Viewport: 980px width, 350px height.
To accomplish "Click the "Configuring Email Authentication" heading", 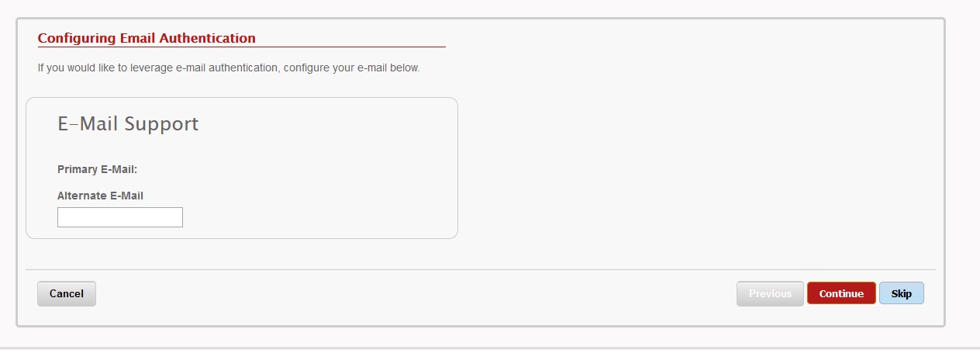I will (x=147, y=37).
